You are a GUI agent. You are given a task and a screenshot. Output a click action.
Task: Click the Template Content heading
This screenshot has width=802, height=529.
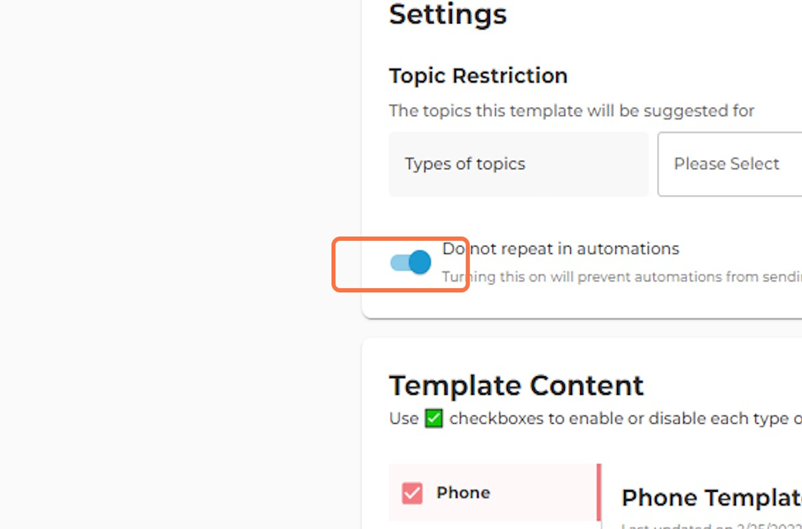516,385
